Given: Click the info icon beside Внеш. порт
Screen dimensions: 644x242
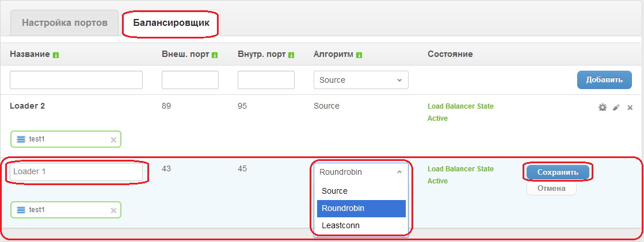Looking at the screenshot, I should (x=215, y=55).
